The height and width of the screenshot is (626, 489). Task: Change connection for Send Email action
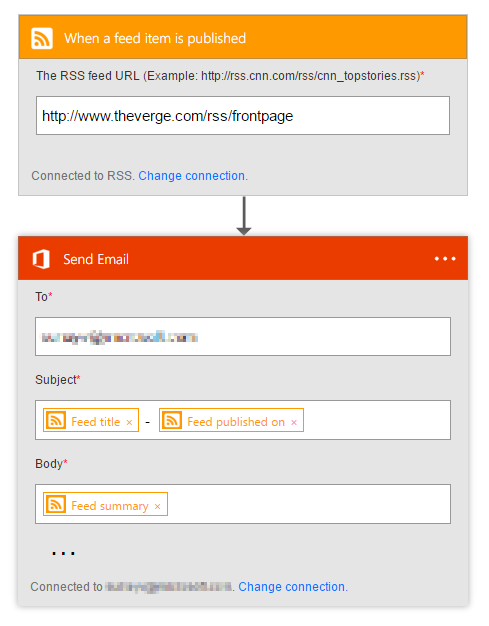293,586
